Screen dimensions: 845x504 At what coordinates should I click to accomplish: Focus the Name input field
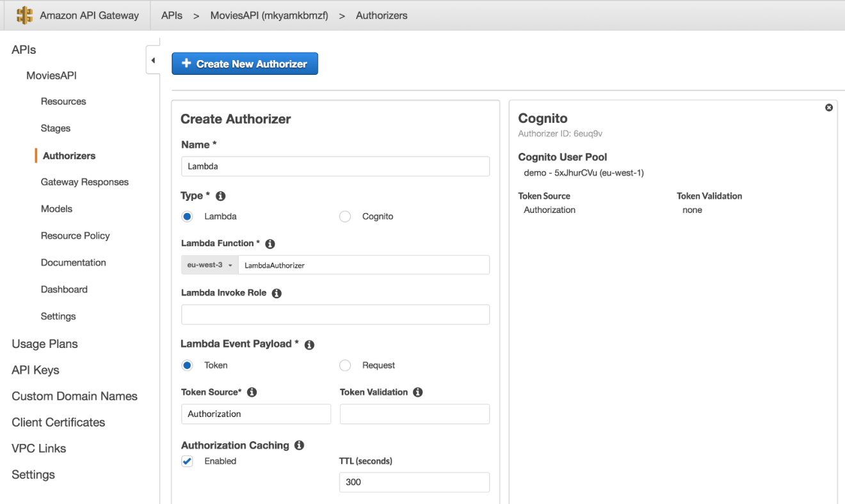click(335, 166)
